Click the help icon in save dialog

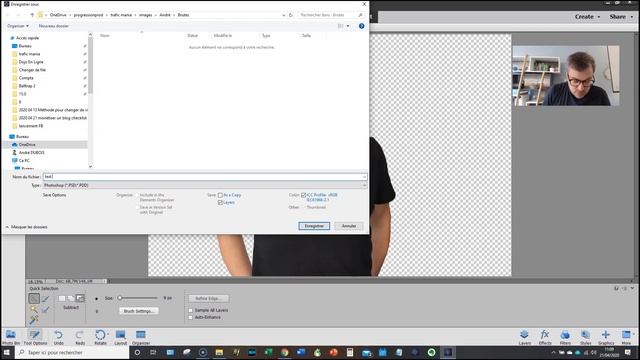coord(361,26)
